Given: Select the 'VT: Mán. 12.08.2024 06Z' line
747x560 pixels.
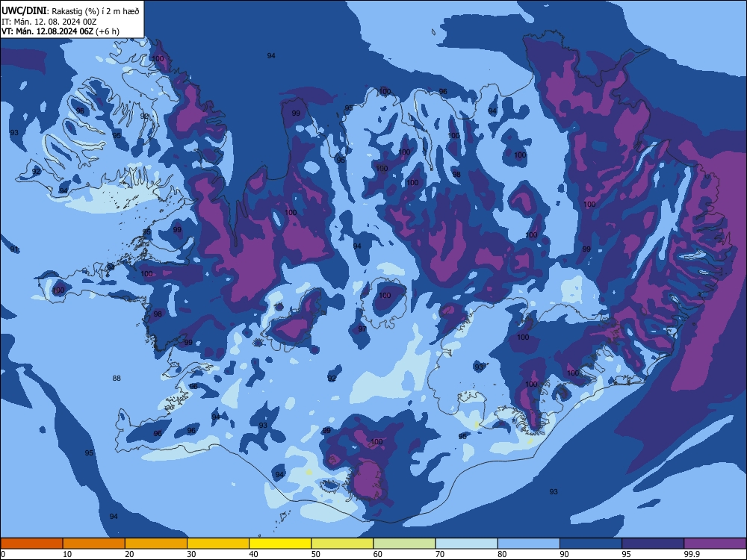Looking at the screenshot, I should click(x=48, y=31).
